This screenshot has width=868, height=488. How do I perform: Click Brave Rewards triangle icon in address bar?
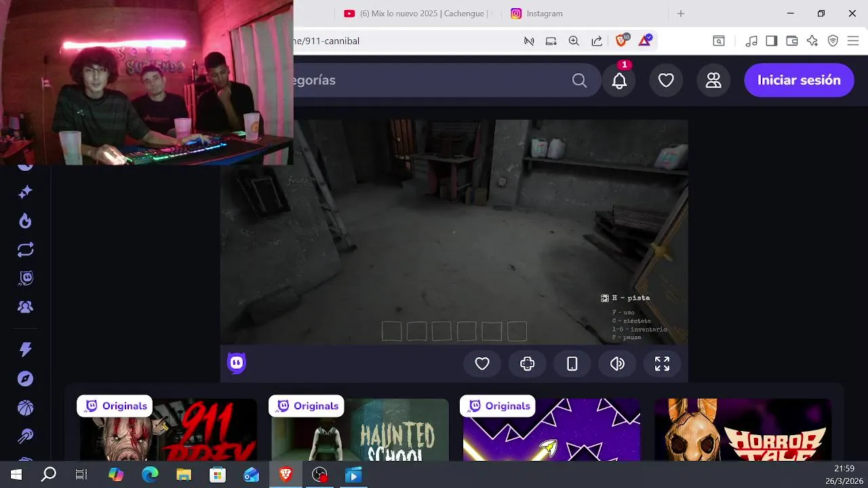point(644,41)
